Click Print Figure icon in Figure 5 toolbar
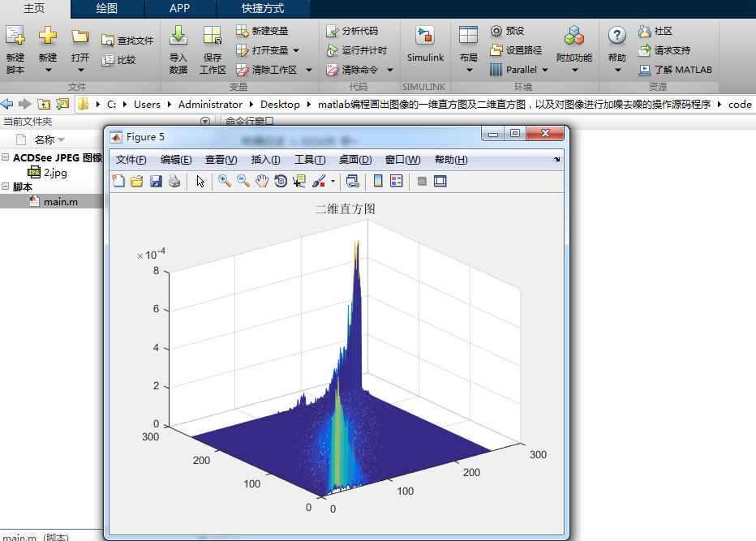The image size is (756, 541). coord(174,182)
